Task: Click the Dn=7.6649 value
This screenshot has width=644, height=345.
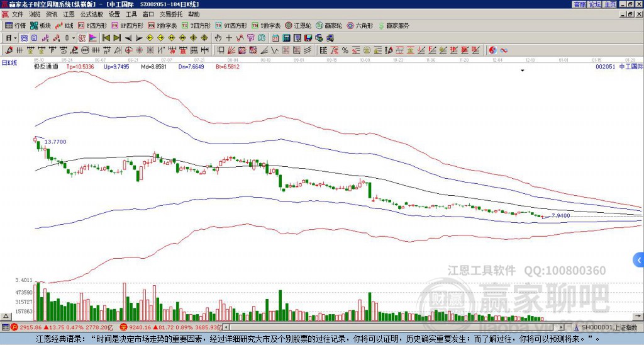Action: pos(191,67)
